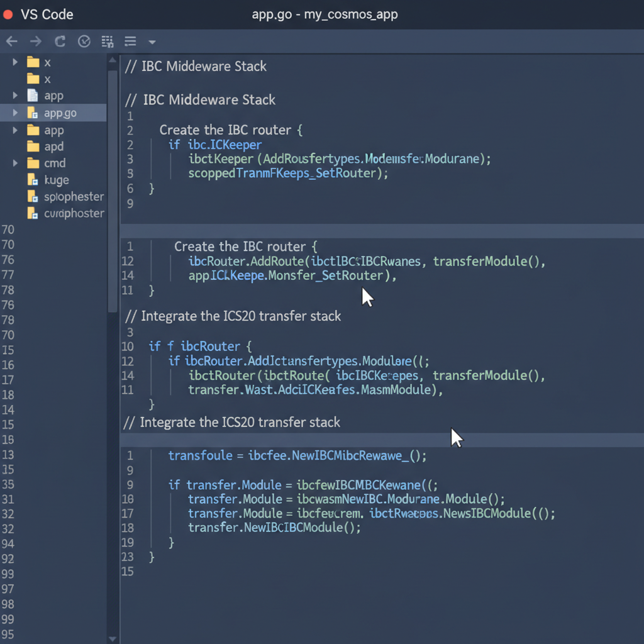
Task: Click the refresh toolbar icon
Action: 60,41
